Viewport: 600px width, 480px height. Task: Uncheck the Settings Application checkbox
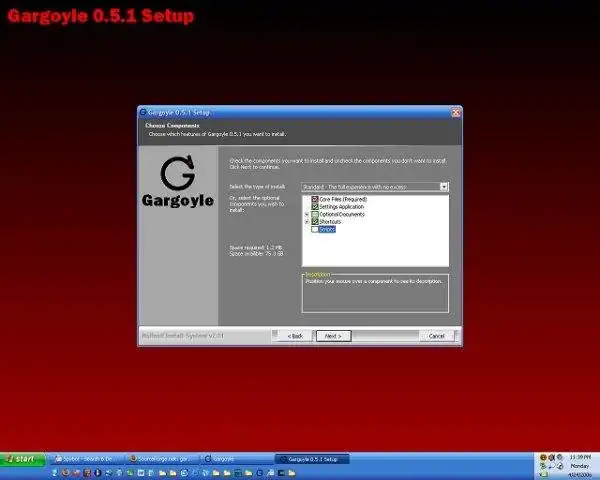[315, 207]
